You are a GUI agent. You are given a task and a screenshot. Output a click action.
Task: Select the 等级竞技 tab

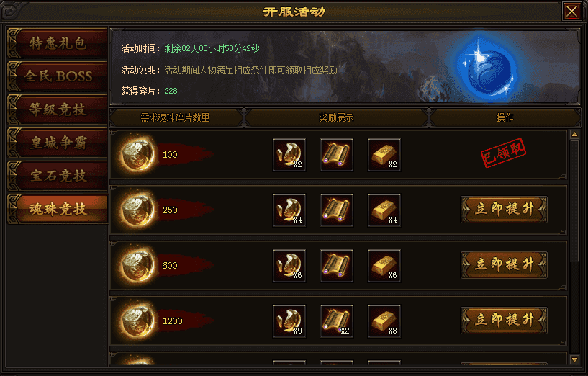(58, 109)
